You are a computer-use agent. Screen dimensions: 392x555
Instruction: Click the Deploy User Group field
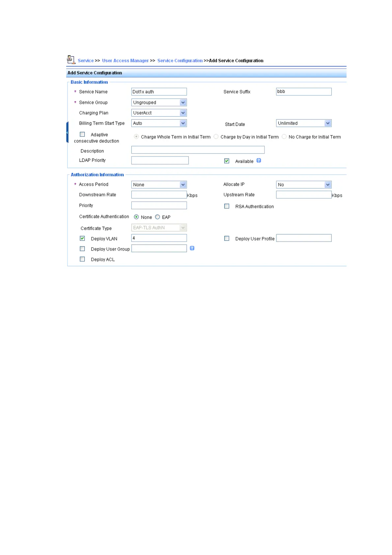(x=159, y=248)
